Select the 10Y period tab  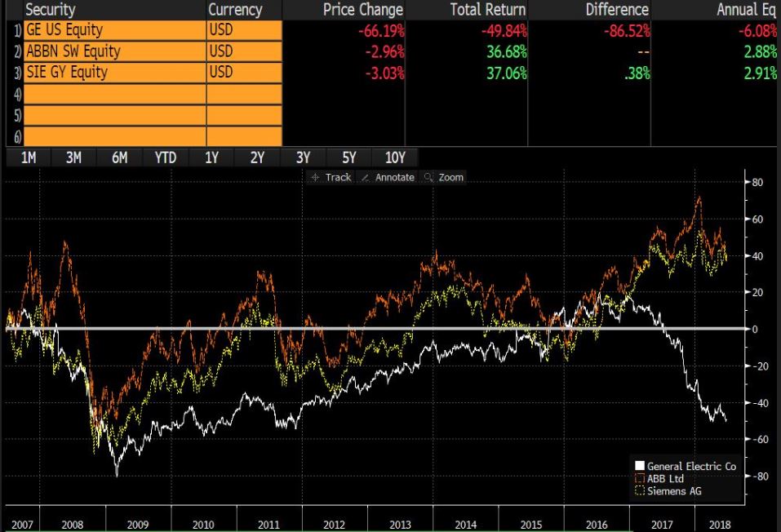[395, 158]
